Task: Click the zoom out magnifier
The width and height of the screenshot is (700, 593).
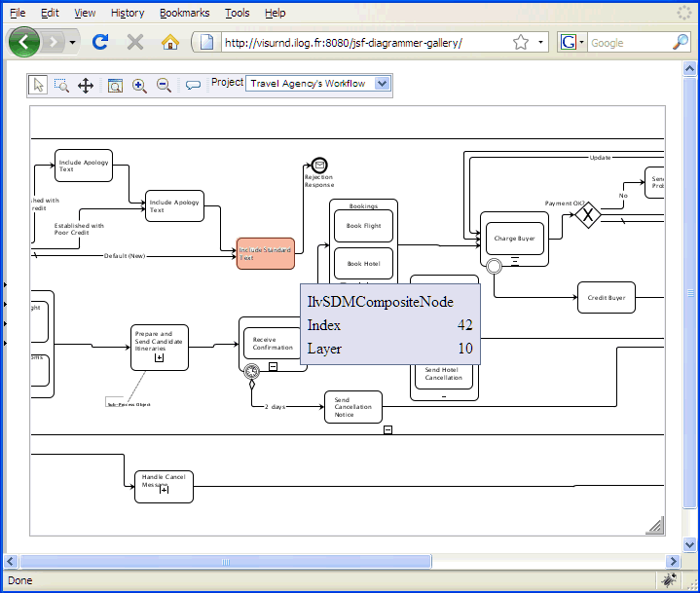Action: [164, 85]
